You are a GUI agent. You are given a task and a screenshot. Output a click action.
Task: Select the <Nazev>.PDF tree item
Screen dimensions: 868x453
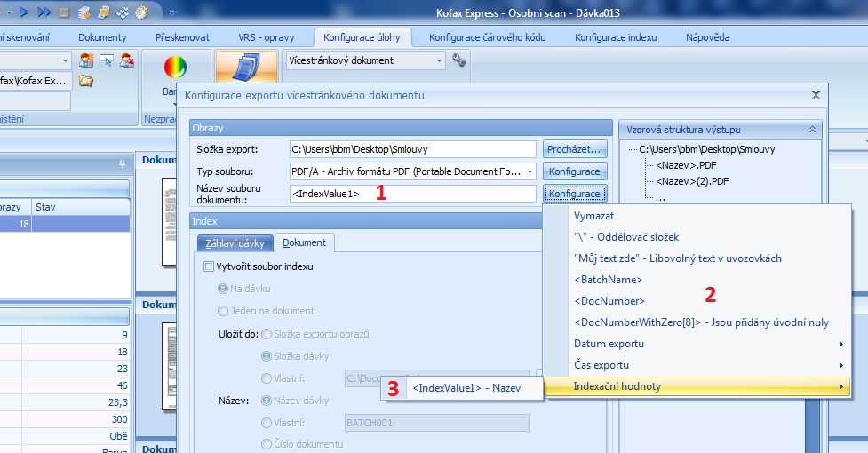(x=686, y=165)
